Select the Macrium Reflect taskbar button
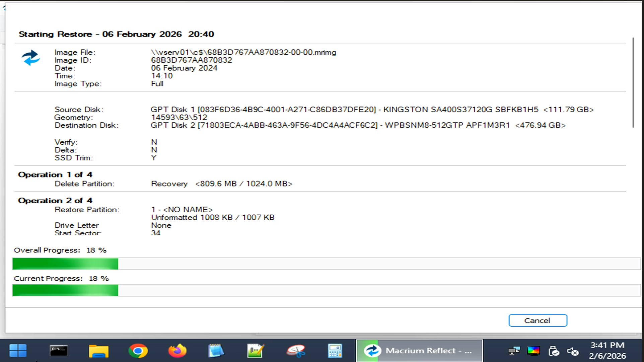Image resolution: width=644 pixels, height=362 pixels. tap(419, 351)
